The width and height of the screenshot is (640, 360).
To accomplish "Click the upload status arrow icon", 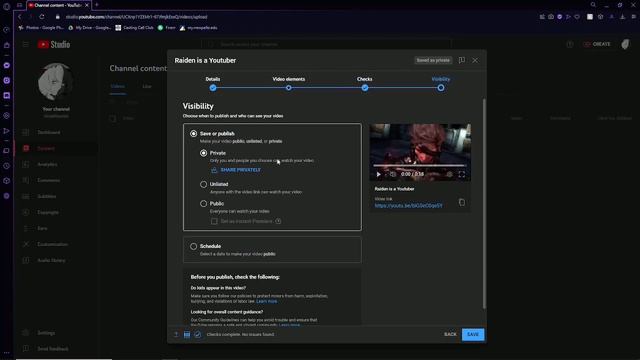I will (176, 334).
